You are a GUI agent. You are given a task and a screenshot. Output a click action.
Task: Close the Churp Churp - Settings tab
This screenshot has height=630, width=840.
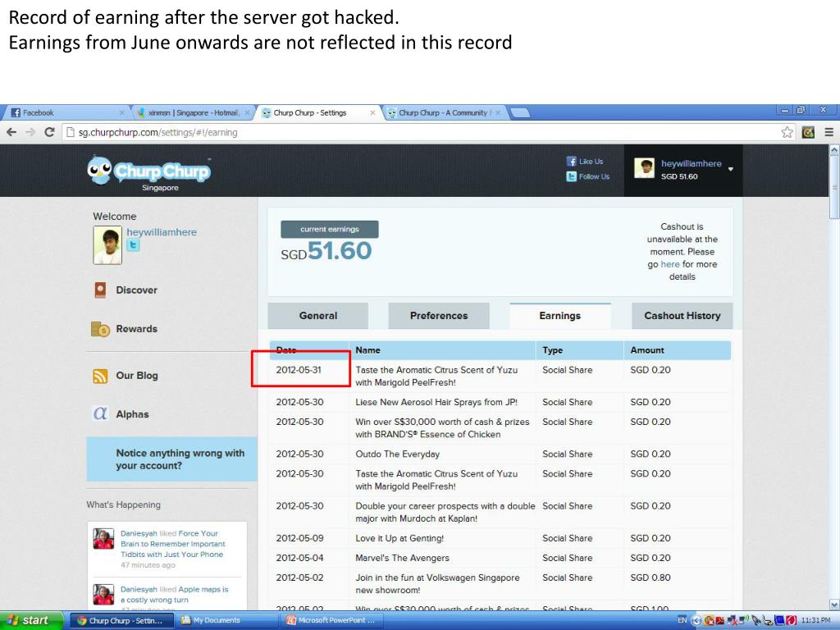pos(372,112)
